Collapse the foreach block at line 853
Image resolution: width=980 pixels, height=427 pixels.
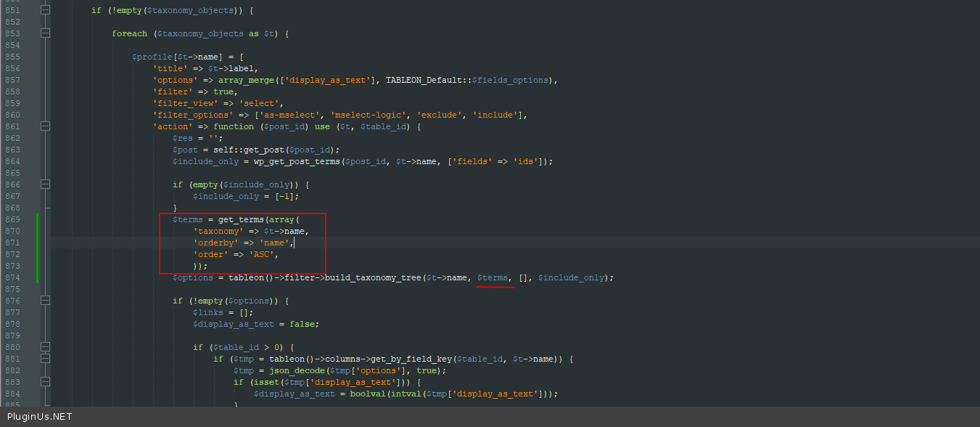pos(46,33)
